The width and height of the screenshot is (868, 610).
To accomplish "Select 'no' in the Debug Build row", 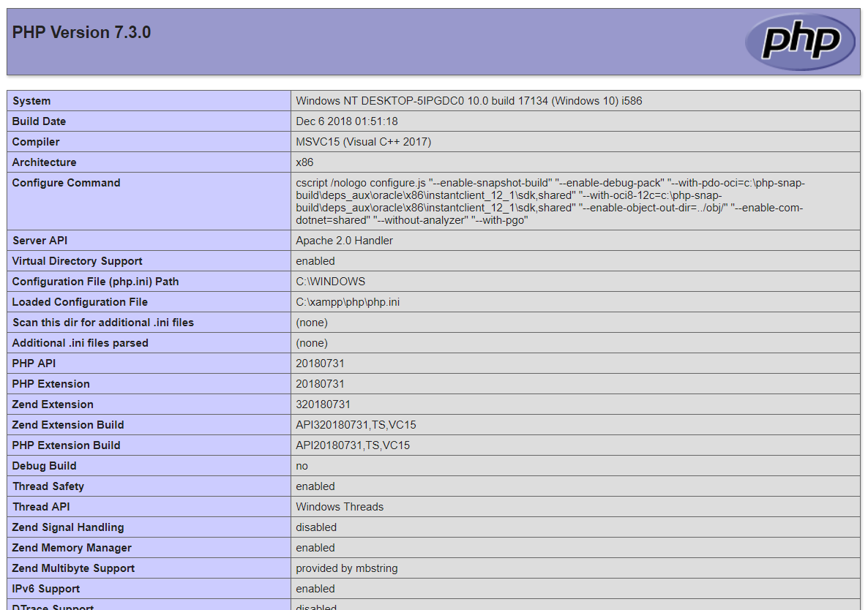I will click(x=302, y=466).
